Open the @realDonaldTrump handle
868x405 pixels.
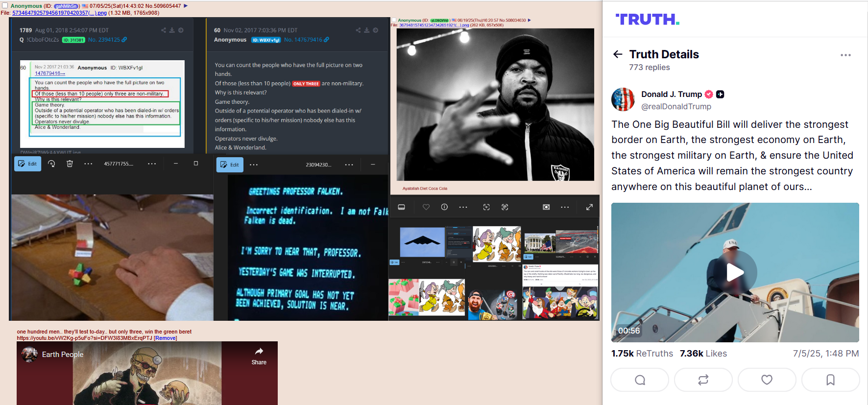tap(676, 106)
